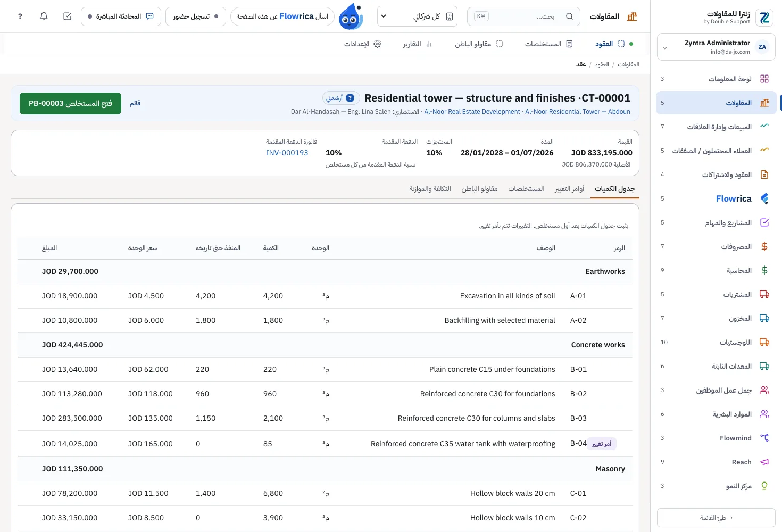Click the الحصوفات dollar icon in sidebar

764,246
